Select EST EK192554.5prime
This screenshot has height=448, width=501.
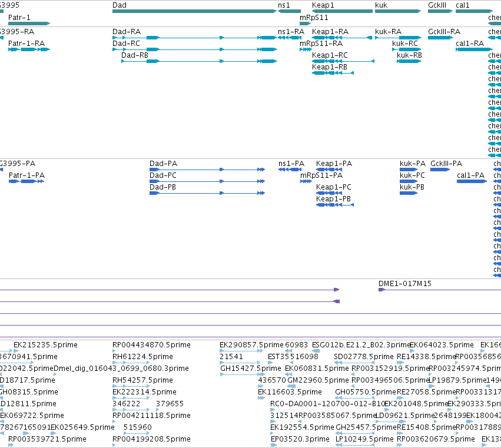(x=302, y=428)
